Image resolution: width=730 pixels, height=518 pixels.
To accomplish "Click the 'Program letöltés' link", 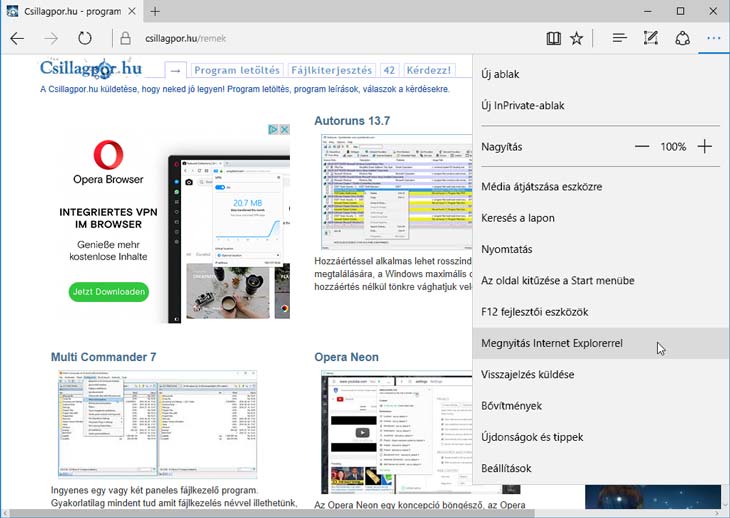I will (x=236, y=71).
